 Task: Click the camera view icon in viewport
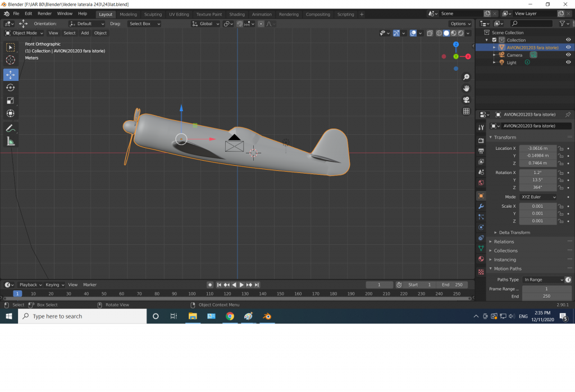(466, 100)
